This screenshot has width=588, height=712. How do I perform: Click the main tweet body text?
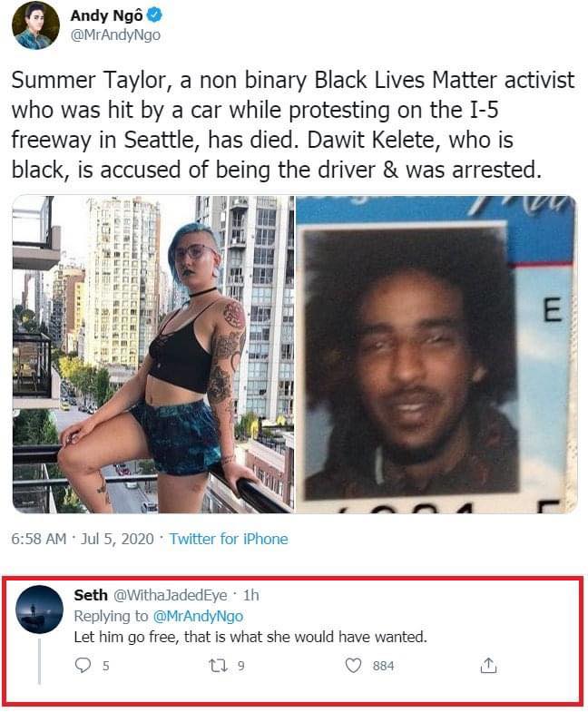[293, 124]
